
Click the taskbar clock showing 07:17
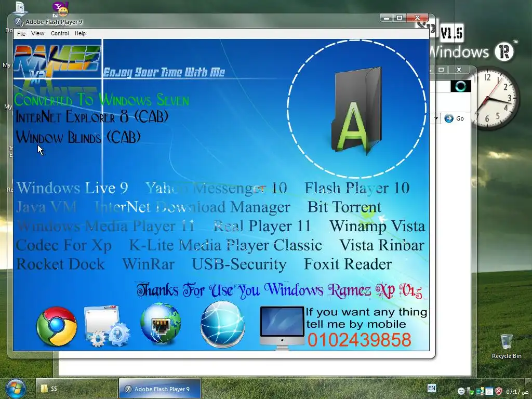click(x=517, y=392)
